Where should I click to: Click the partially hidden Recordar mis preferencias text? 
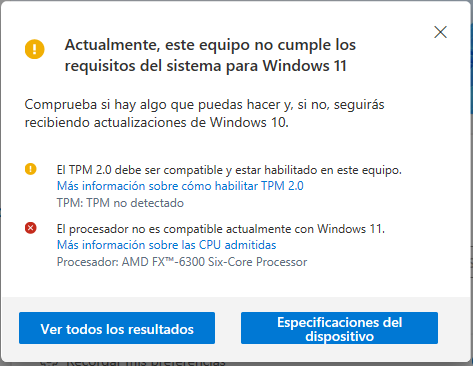(x=146, y=362)
